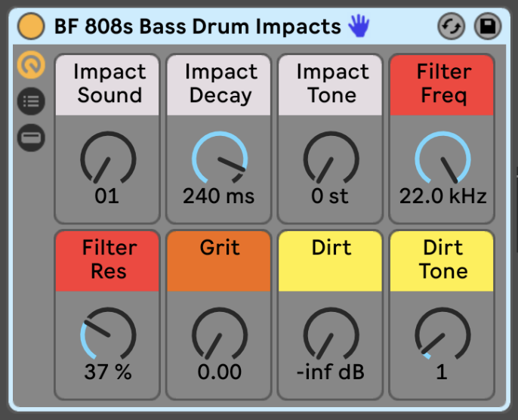
Task: Toggle the device activator for BF 808s rack
Action: tap(31, 26)
